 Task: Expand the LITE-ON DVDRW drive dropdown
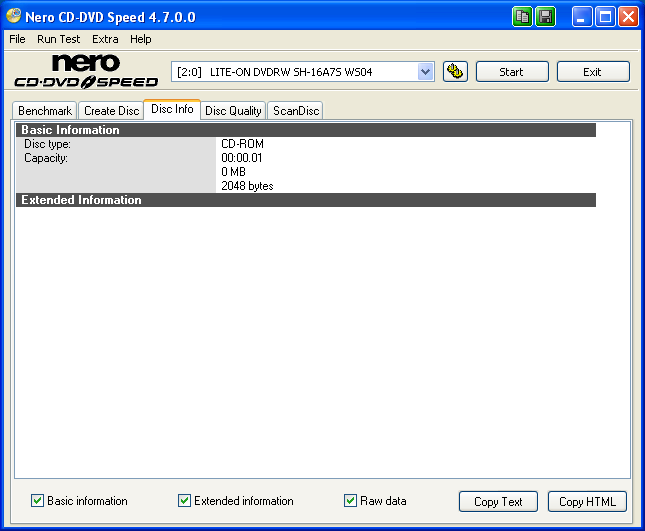click(426, 72)
